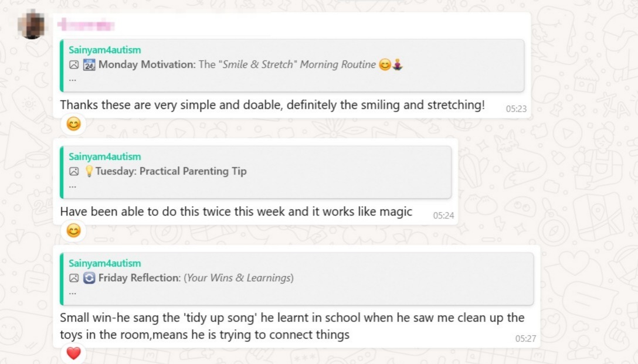The height and width of the screenshot is (364, 638).
Task: Click the calendar emoji before Monday Motivation
Action: click(x=89, y=65)
